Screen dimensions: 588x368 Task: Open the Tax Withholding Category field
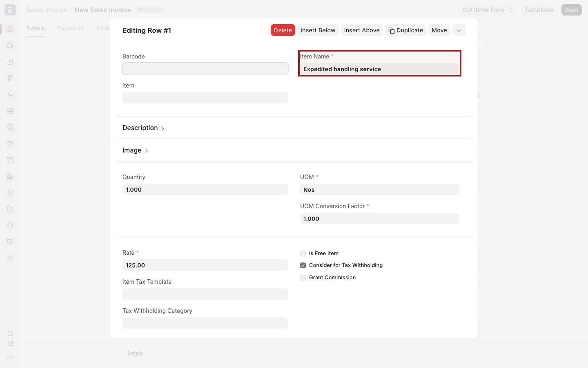click(205, 323)
